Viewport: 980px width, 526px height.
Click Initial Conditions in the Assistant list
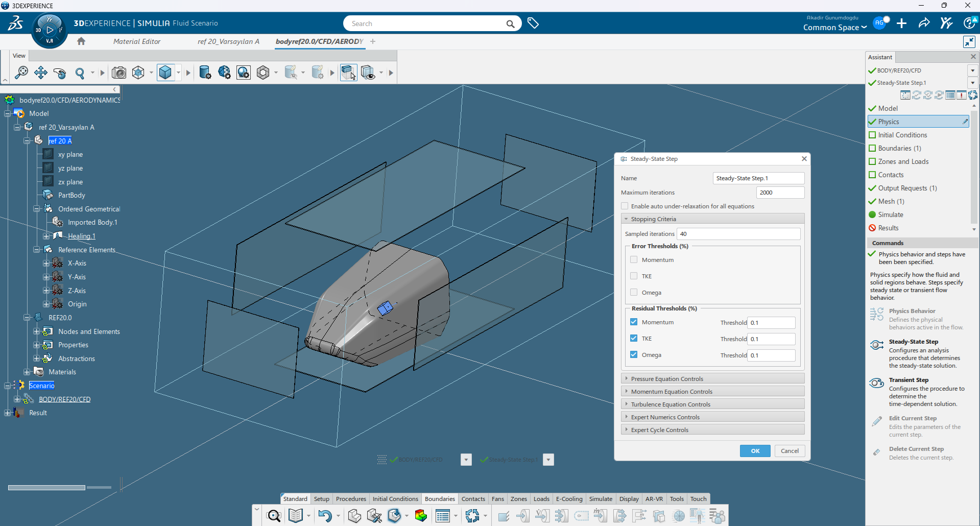(902, 135)
